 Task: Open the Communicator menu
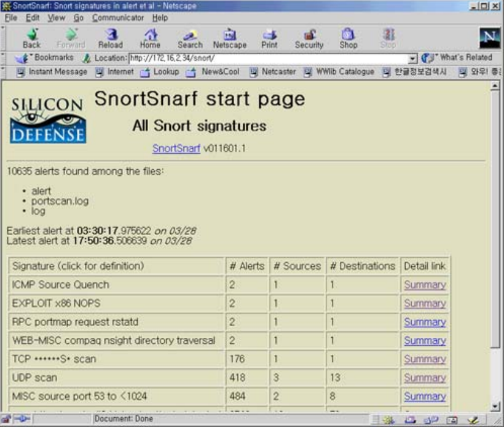pyautogui.click(x=118, y=18)
